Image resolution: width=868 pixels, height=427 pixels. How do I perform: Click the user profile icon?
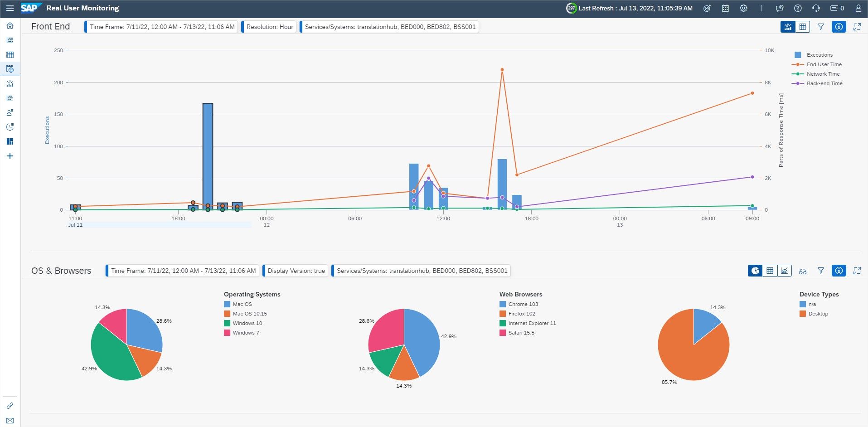point(858,8)
